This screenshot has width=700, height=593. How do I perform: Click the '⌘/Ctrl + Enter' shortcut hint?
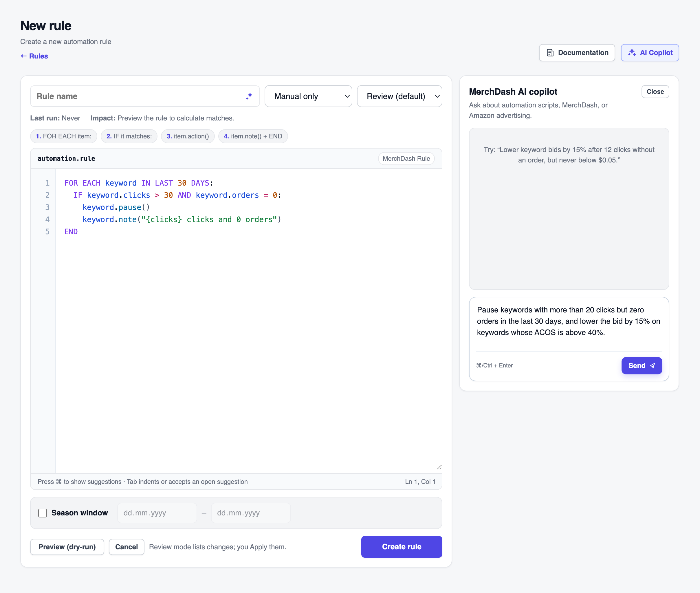pos(494,365)
